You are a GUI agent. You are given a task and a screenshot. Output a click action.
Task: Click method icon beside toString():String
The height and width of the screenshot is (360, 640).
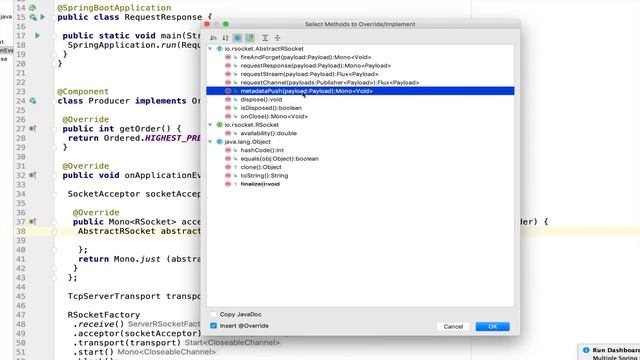click(228, 176)
